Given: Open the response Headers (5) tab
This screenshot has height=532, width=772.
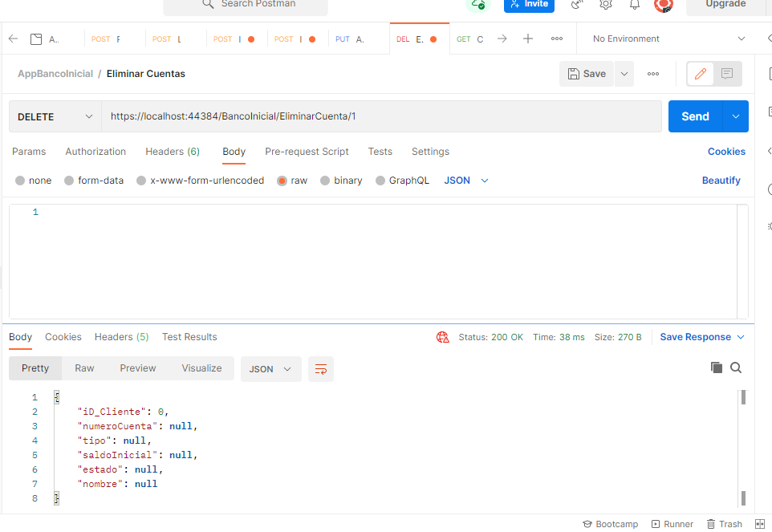Looking at the screenshot, I should [122, 337].
